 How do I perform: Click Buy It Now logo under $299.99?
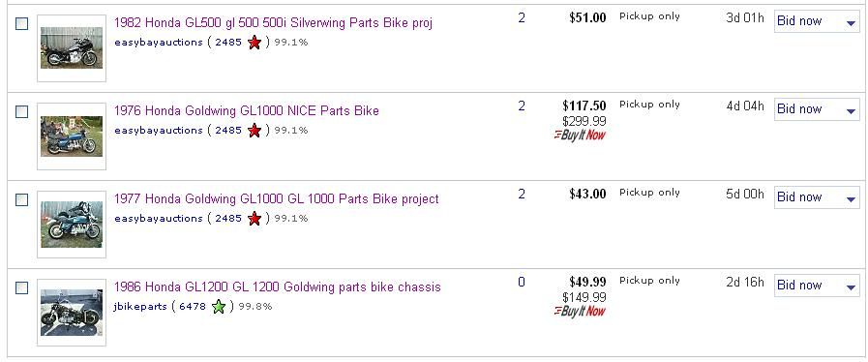pos(580,135)
